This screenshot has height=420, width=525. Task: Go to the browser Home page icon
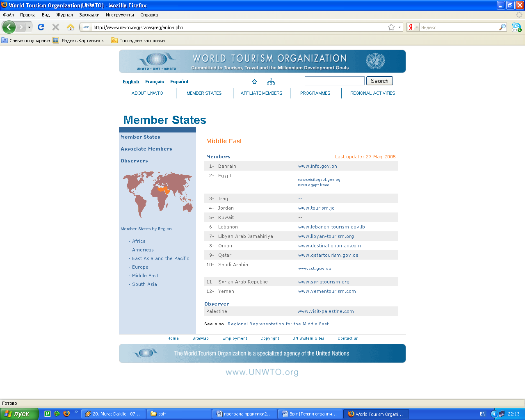71,27
